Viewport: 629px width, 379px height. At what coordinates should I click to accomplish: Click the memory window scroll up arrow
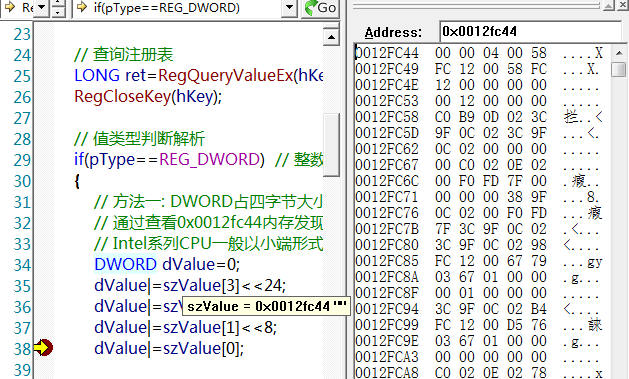pos(618,53)
